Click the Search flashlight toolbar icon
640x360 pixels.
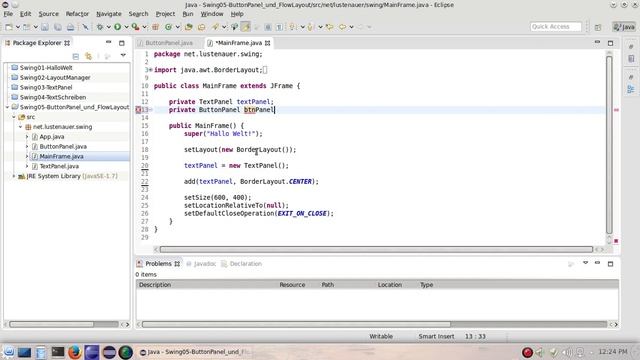[215, 27]
